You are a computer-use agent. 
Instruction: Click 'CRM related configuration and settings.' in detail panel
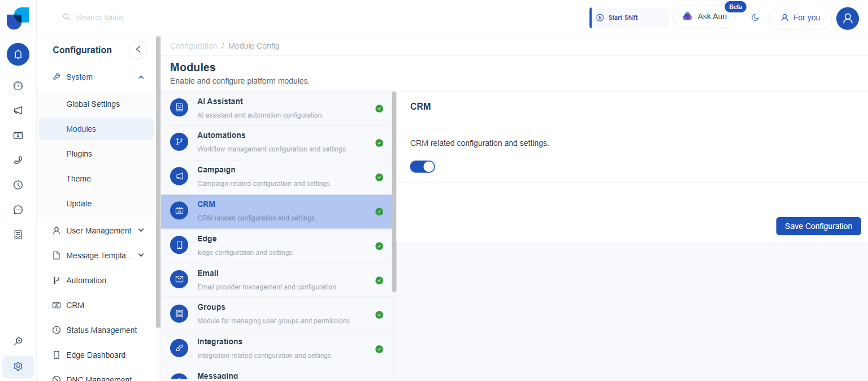point(479,143)
